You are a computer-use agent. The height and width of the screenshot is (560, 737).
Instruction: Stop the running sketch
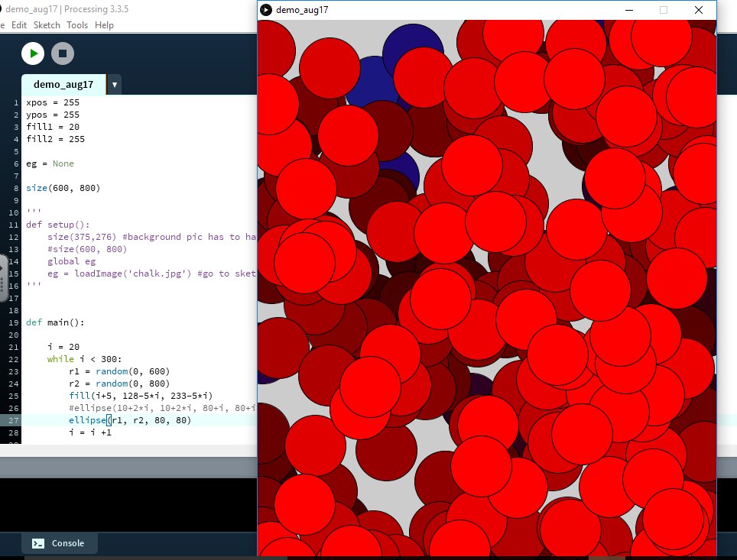(63, 53)
